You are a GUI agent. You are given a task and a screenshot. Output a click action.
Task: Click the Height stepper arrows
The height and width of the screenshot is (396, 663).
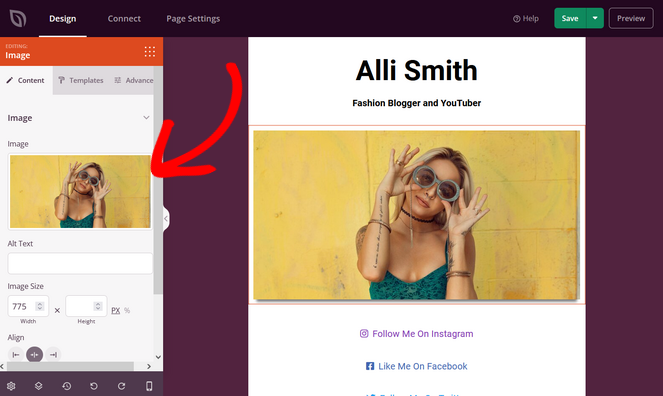point(98,306)
